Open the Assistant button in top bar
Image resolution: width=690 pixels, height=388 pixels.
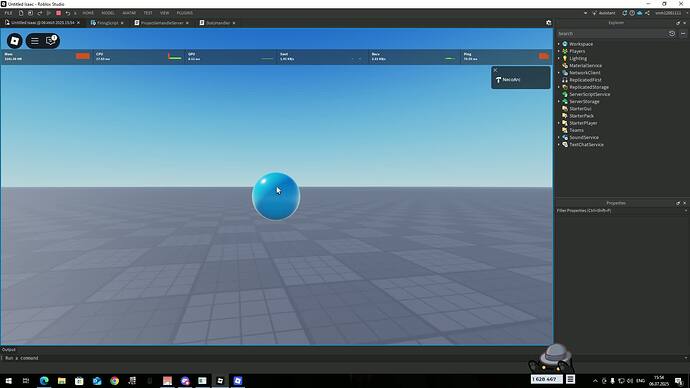(604, 13)
